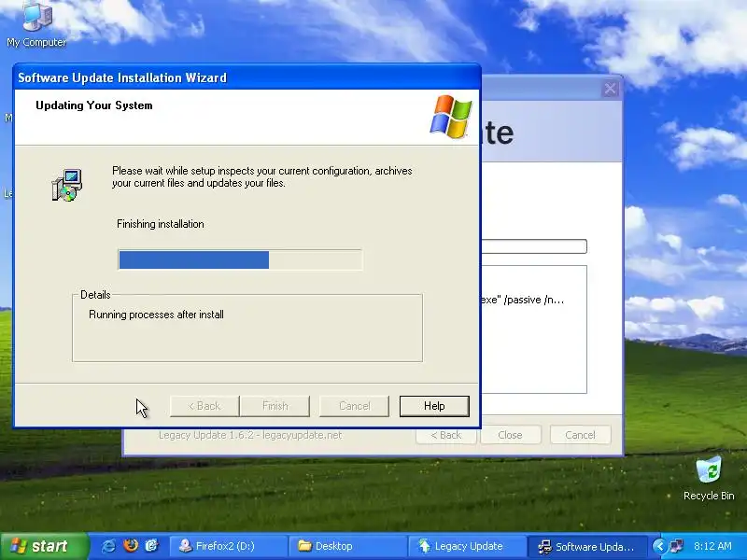Click the Windows flag logo in the wizard header

[450, 117]
